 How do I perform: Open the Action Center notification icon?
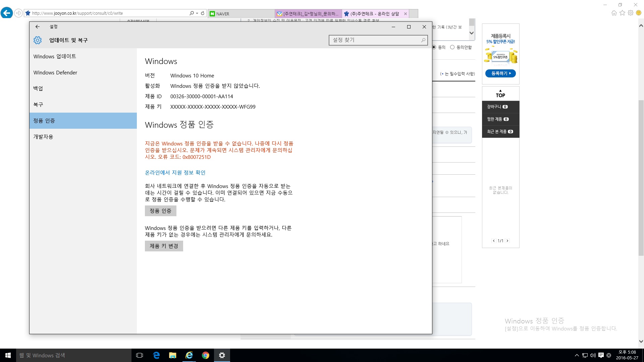coord(601,355)
